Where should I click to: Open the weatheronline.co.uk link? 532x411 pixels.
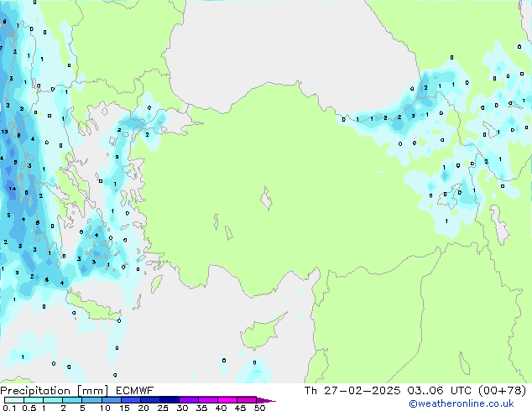point(462,403)
